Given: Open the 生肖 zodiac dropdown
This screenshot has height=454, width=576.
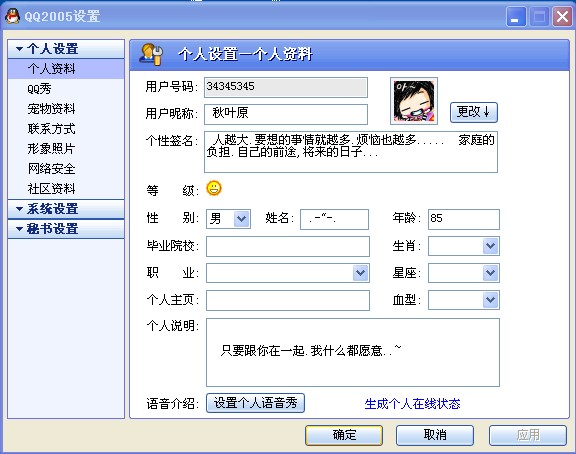Looking at the screenshot, I should (490, 246).
